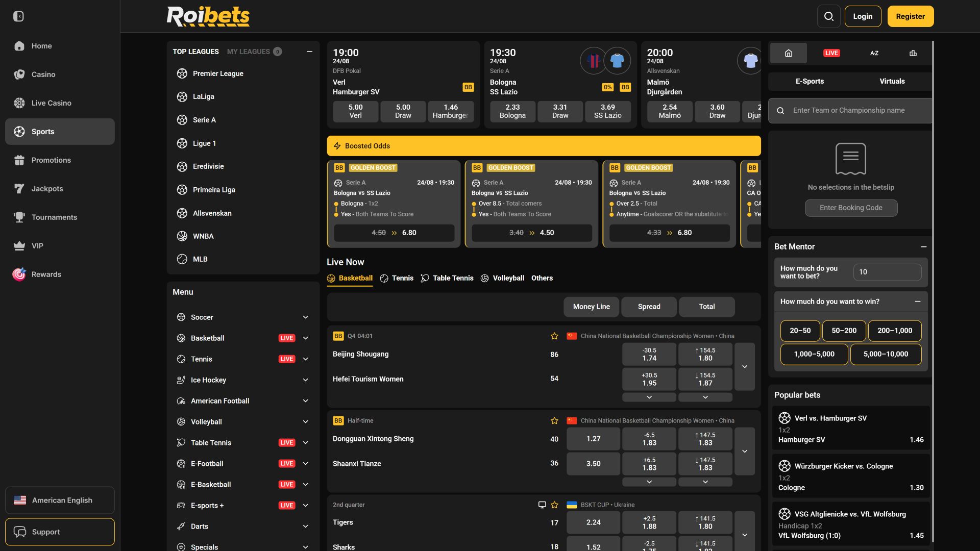The image size is (980, 551).
Task: Select the 20–50 win range
Action: click(800, 331)
